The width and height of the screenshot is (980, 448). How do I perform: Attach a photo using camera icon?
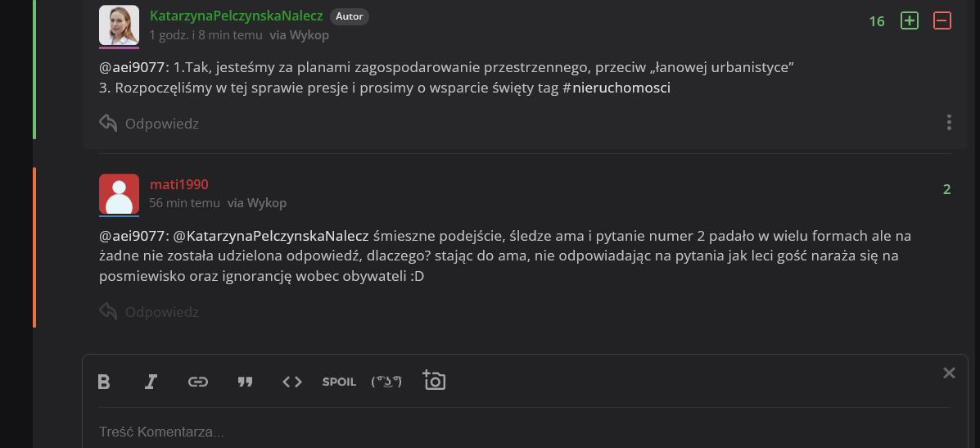click(434, 381)
